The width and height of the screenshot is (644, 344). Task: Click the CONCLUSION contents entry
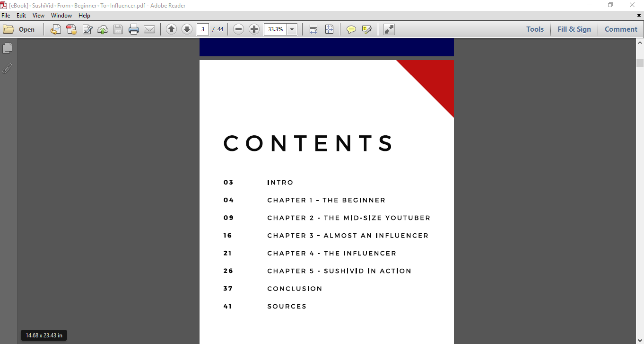[x=295, y=289]
